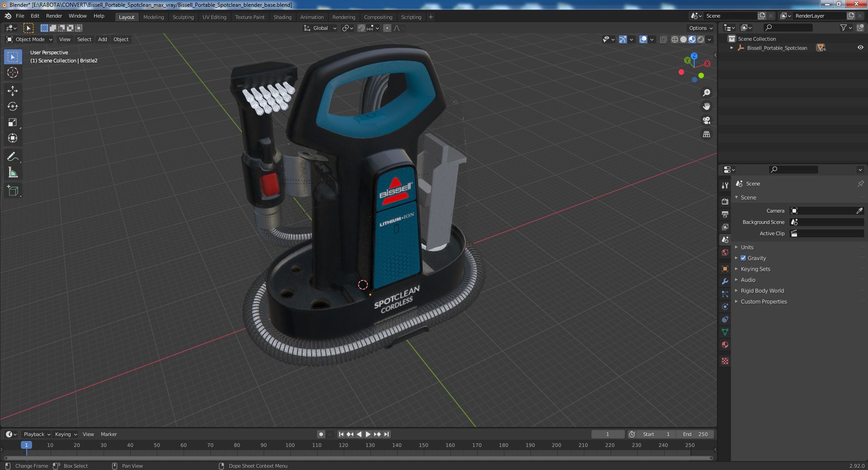Expand the Bissell_Portable_Spotclean collection

coord(731,48)
